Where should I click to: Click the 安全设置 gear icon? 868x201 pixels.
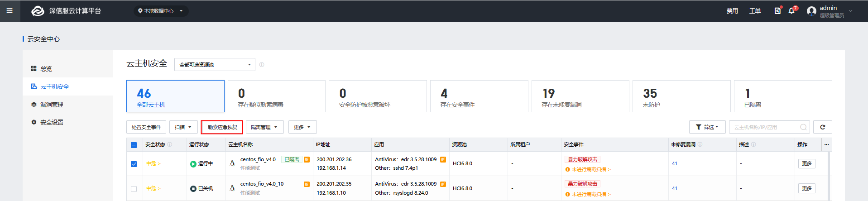coord(34,122)
